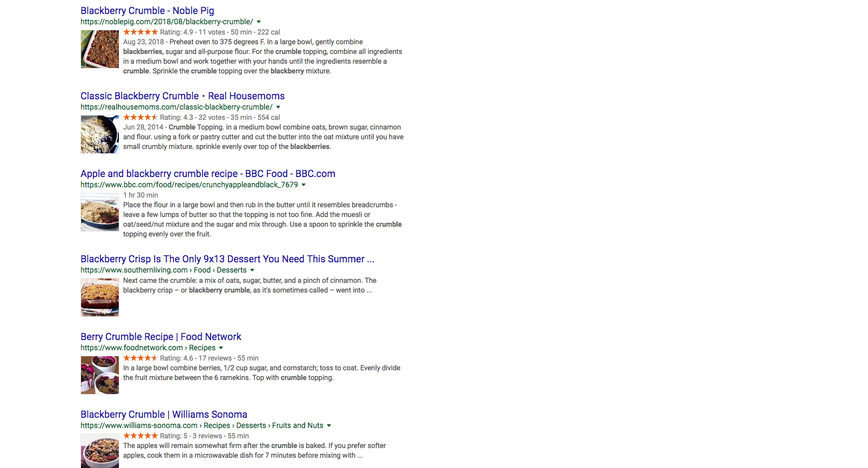Click 'Rating: 4.6 - 17 reviews' text

(x=196, y=358)
